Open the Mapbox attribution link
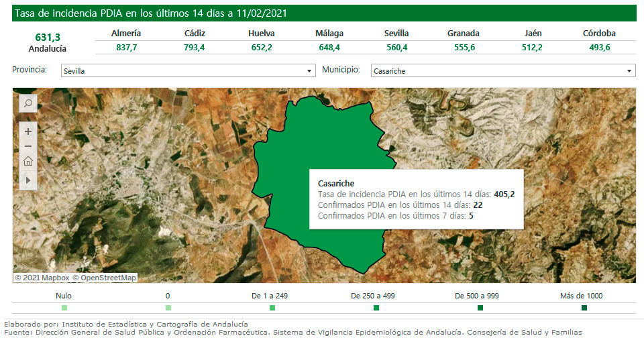The width and height of the screenshot is (644, 342). tap(52, 278)
